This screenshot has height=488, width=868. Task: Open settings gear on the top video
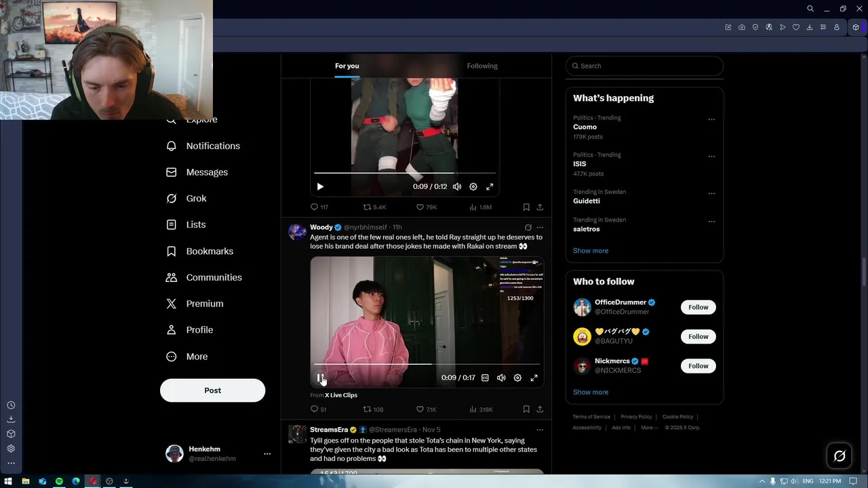click(473, 187)
